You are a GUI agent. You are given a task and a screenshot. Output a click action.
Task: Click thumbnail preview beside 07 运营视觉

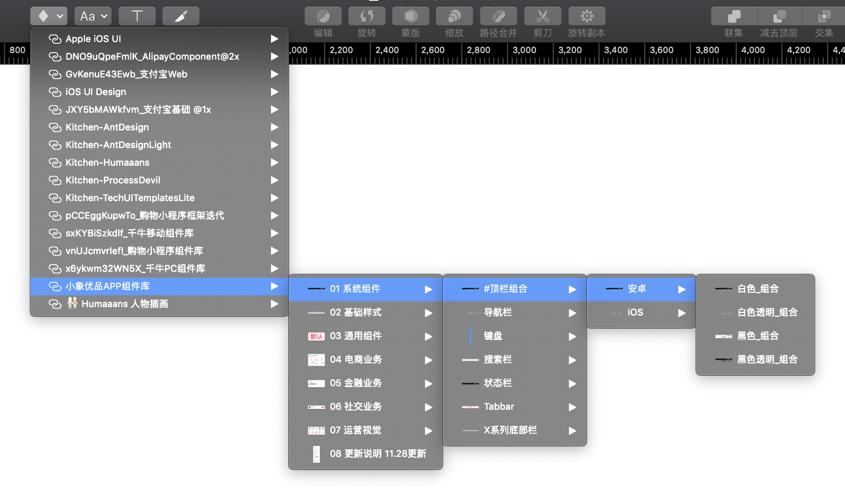pyautogui.click(x=316, y=430)
